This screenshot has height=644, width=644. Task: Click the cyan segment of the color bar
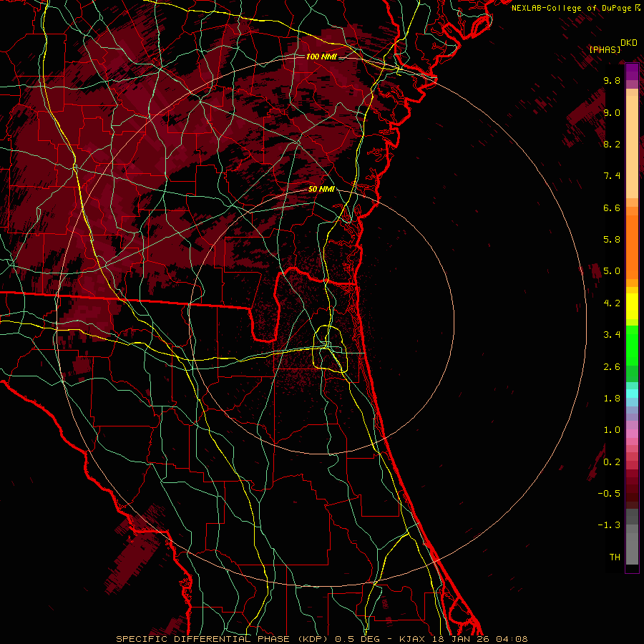[632, 394]
